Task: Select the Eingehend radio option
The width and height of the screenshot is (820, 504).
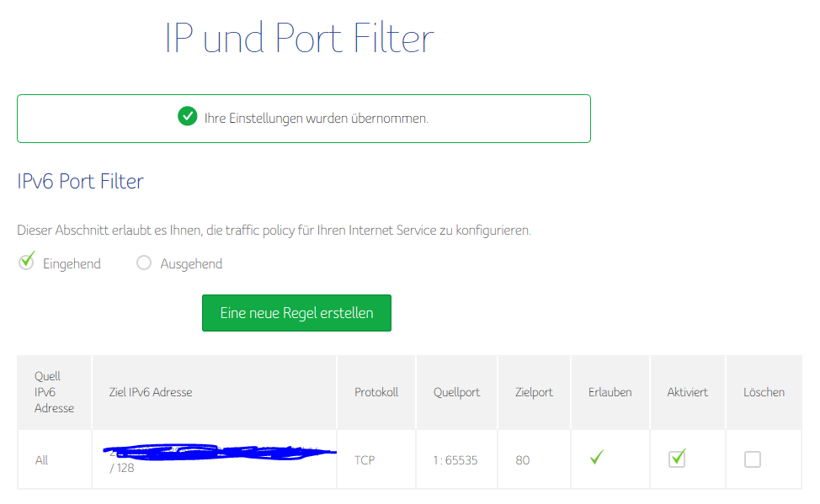Action: click(27, 263)
